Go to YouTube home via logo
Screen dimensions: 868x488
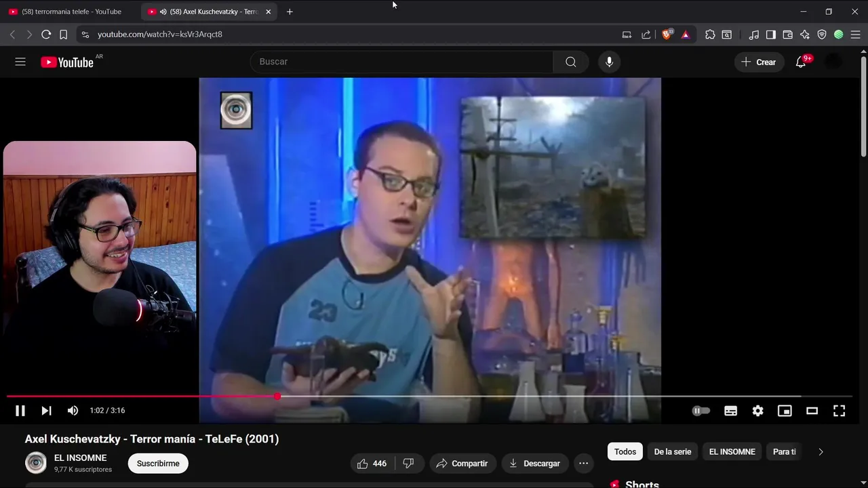click(66, 62)
